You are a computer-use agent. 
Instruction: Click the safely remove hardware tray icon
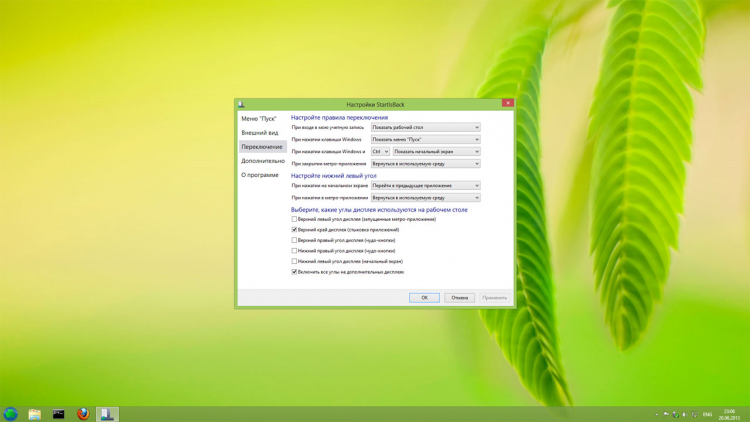point(675,415)
